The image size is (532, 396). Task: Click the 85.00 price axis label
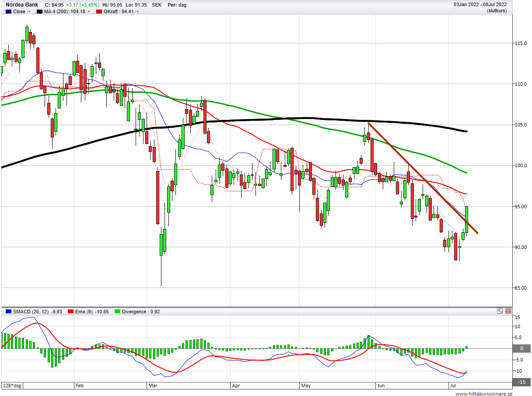tap(521, 288)
